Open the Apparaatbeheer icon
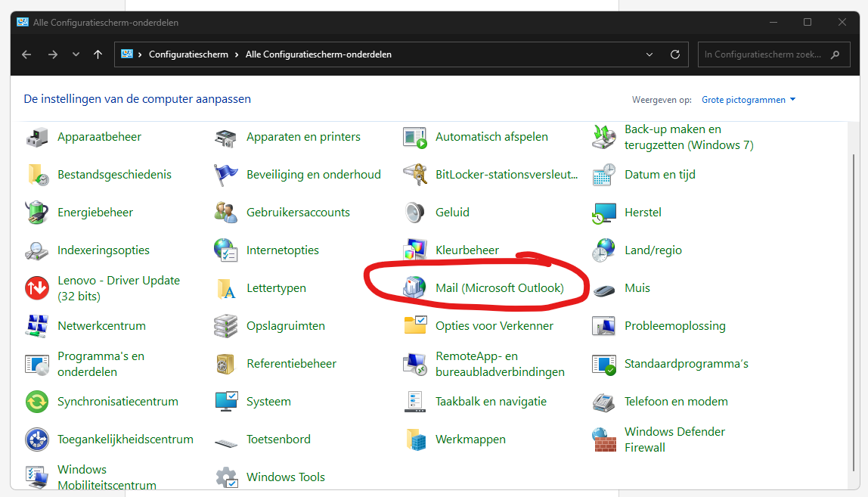 coord(37,137)
